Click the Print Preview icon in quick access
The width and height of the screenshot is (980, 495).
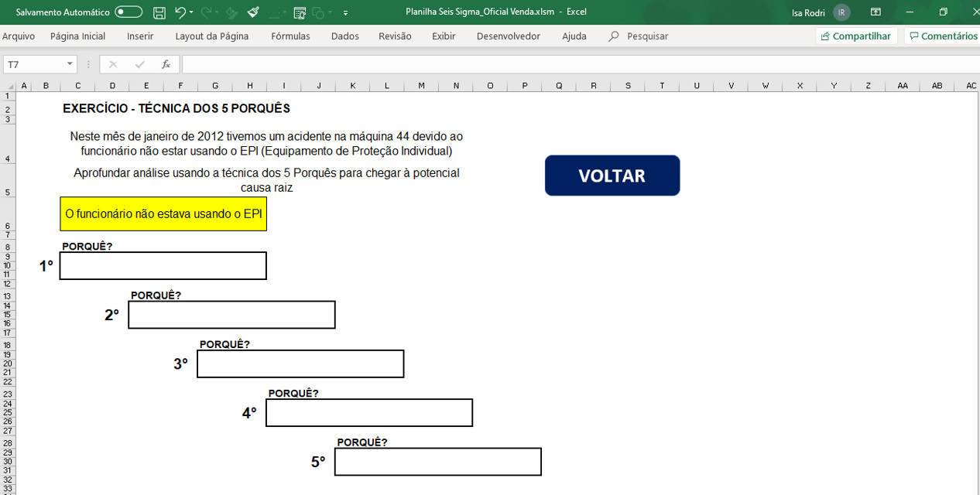click(300, 12)
